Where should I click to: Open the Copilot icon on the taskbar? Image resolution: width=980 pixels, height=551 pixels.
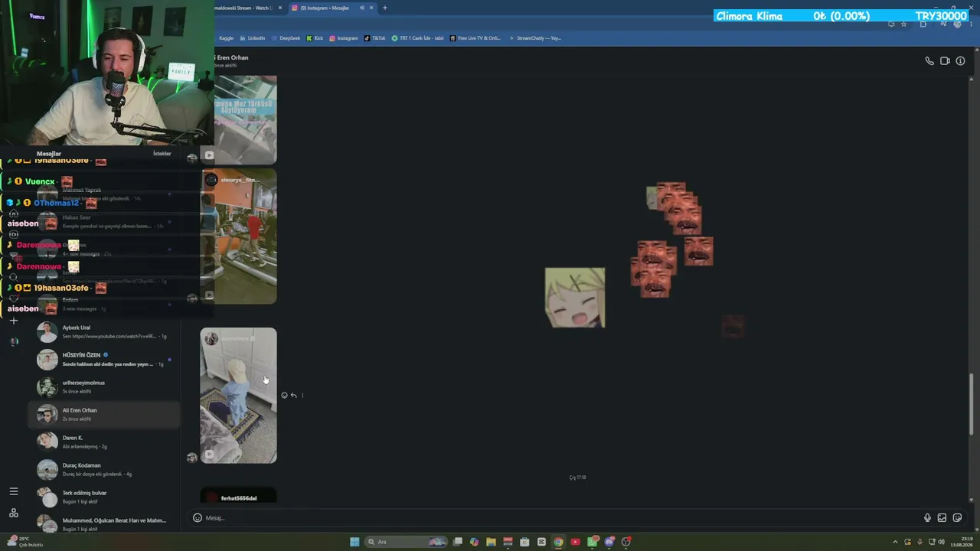[474, 542]
